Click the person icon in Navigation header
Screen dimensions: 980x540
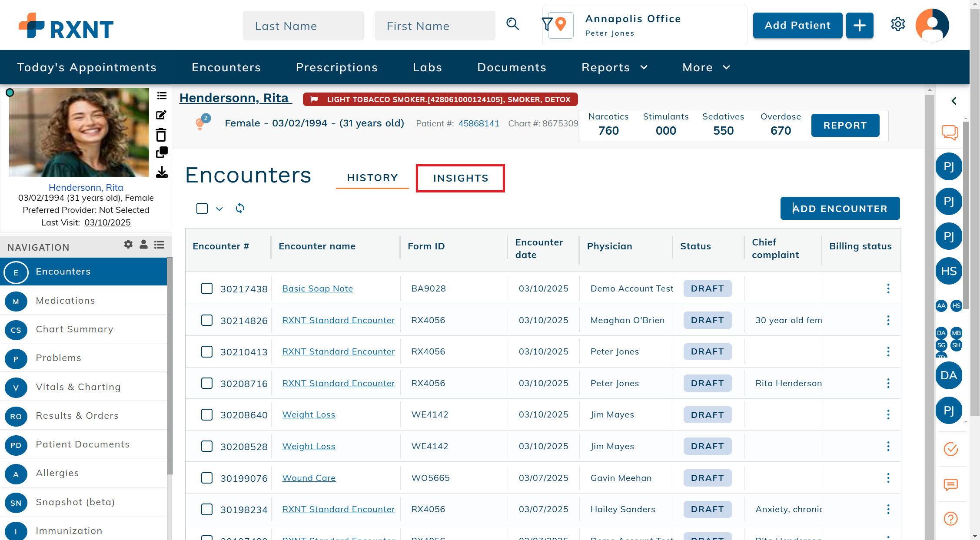(x=143, y=244)
